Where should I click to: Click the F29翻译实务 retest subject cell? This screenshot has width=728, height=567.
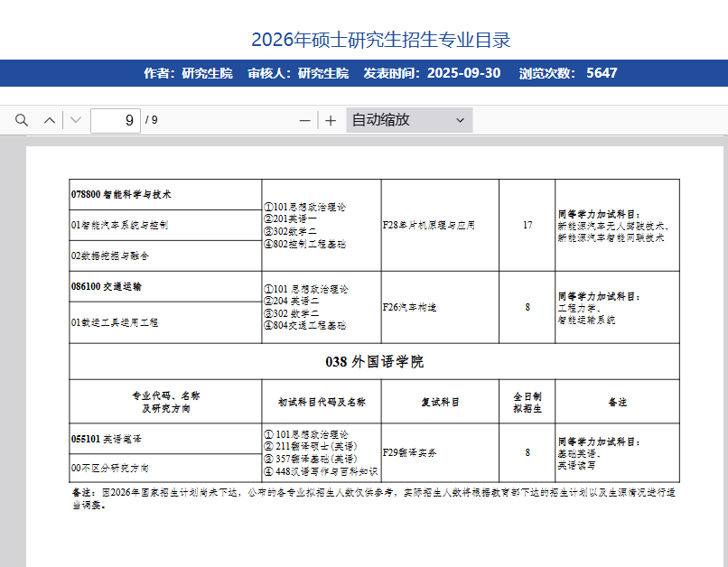[410, 452]
